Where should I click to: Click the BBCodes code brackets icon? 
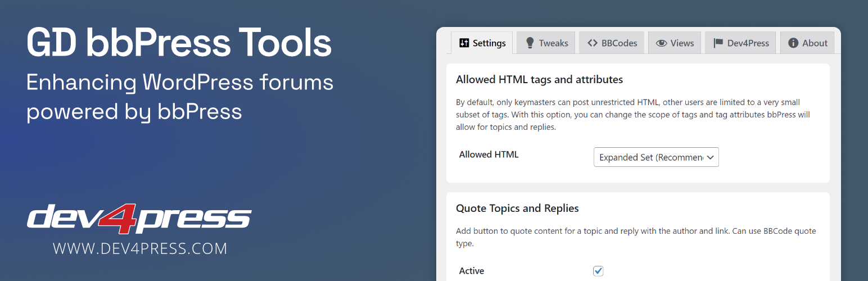[592, 43]
